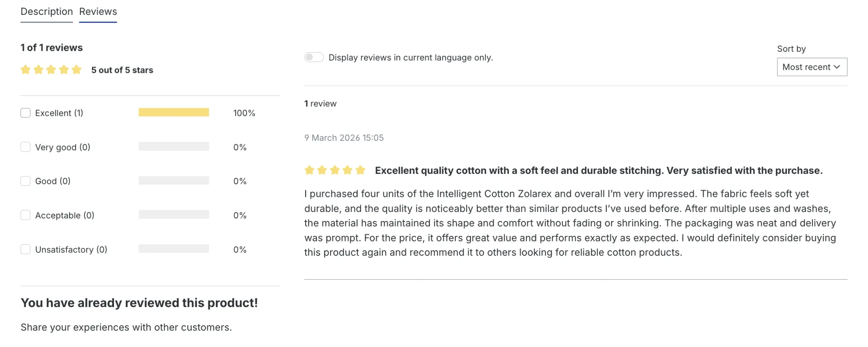Click the empty Very good rating bar
The width and height of the screenshot is (868, 347).
coord(174,147)
